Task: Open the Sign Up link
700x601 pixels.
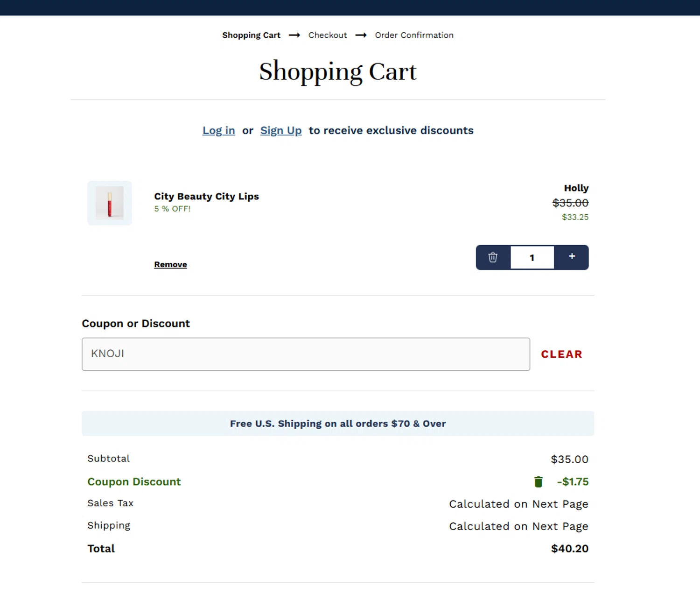Action: tap(281, 131)
